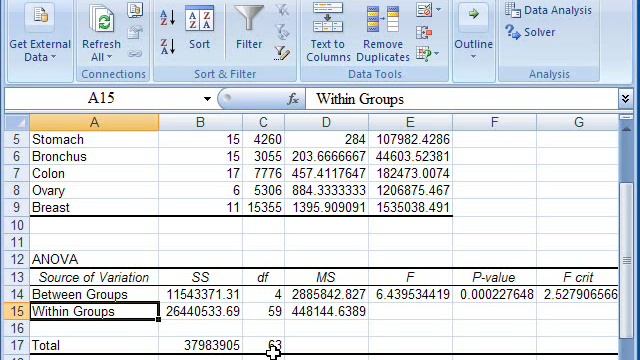Open What-If Analysis icon

(x=424, y=53)
